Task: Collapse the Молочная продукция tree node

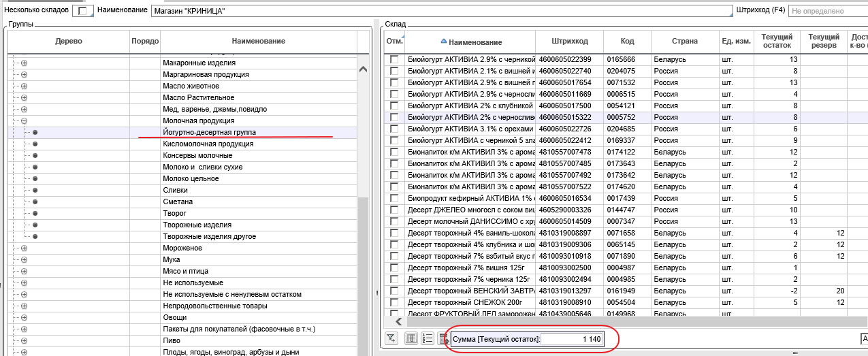Action: click(24, 120)
